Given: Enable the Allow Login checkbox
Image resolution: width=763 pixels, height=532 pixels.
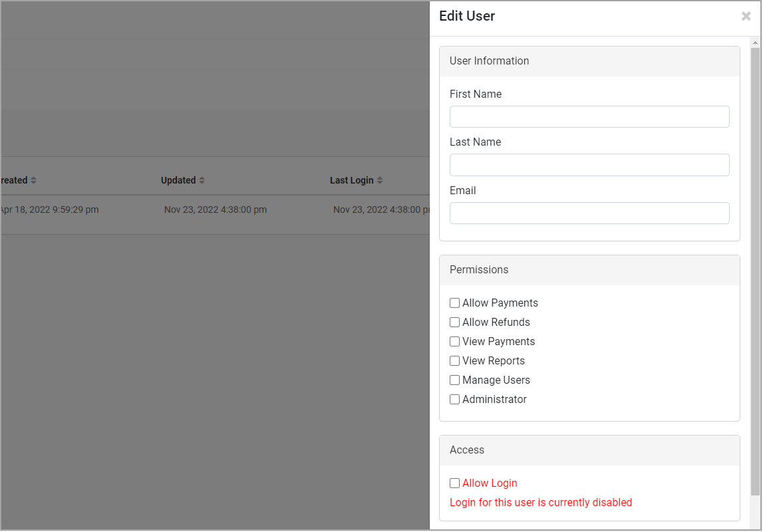Looking at the screenshot, I should click(454, 483).
